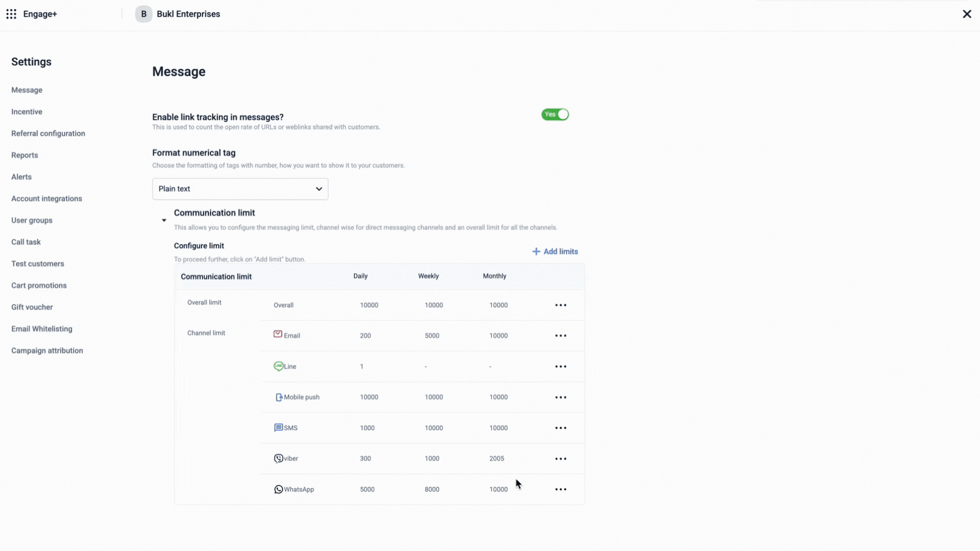This screenshot has height=551, width=980.
Task: Close the settings window
Action: tap(967, 14)
